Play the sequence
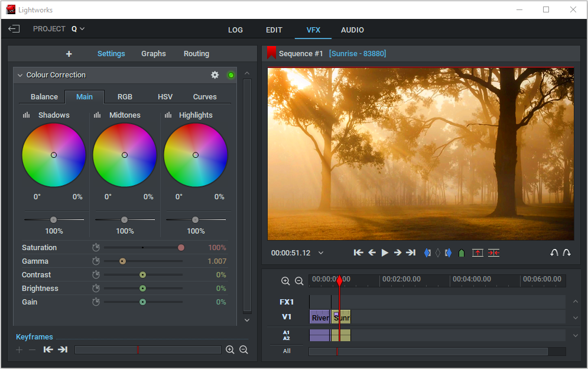588x369 pixels. point(385,253)
